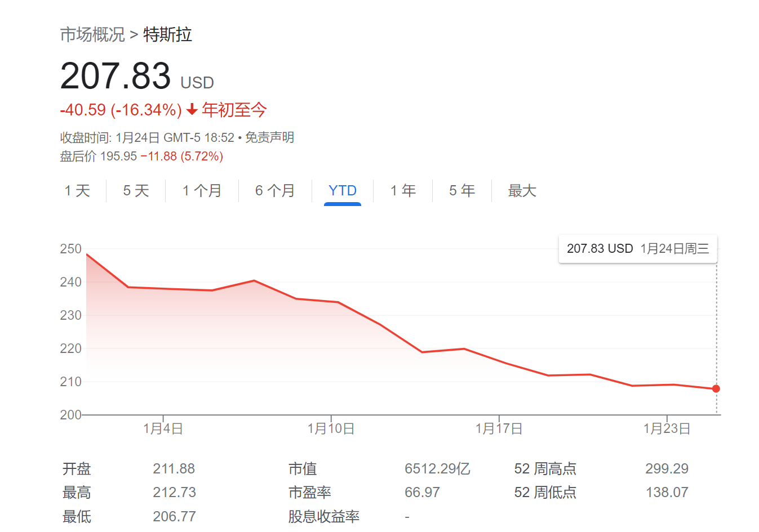Show the 5 年 chart range
Screen dimensions: 759x532
(462, 191)
